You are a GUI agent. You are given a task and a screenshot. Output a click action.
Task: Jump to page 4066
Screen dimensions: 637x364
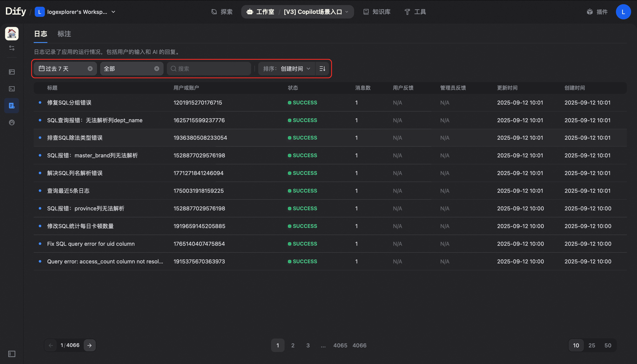point(359,345)
